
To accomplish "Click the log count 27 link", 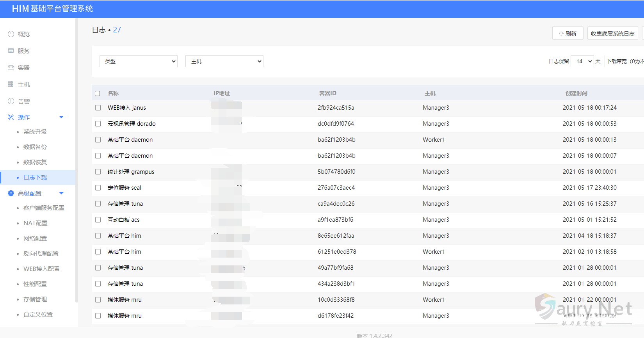I will [117, 30].
